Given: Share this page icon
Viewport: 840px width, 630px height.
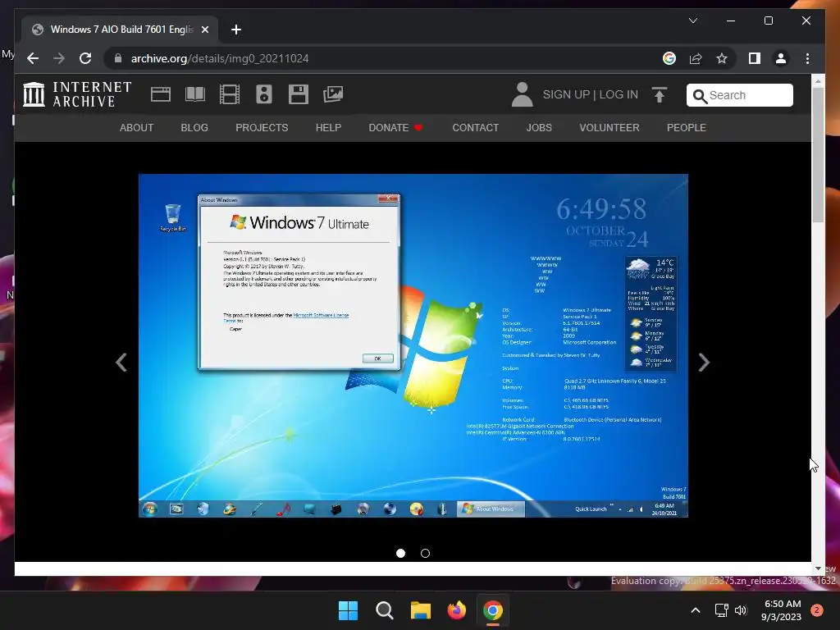Looking at the screenshot, I should point(696,58).
